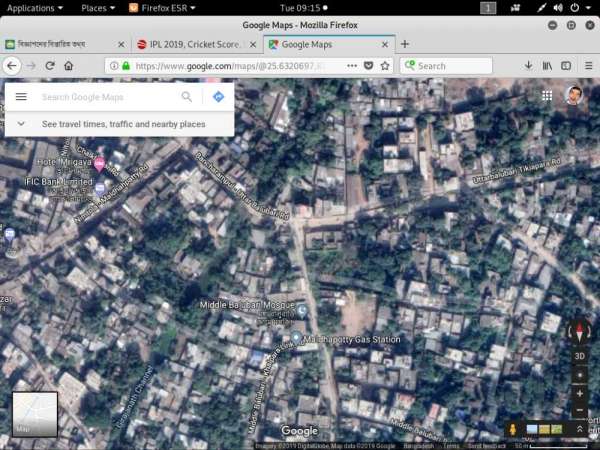Expand the imagery strip with chevrons
The width and height of the screenshot is (600, 450).
(580, 429)
